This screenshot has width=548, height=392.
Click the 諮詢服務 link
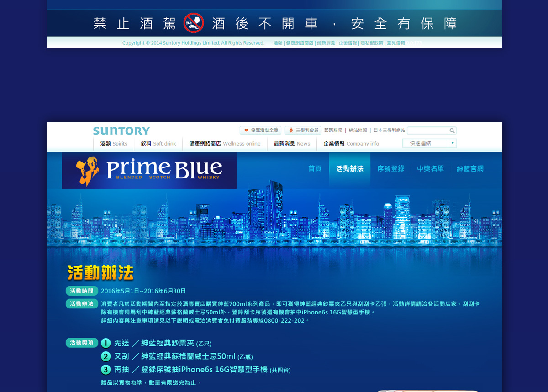tap(333, 130)
